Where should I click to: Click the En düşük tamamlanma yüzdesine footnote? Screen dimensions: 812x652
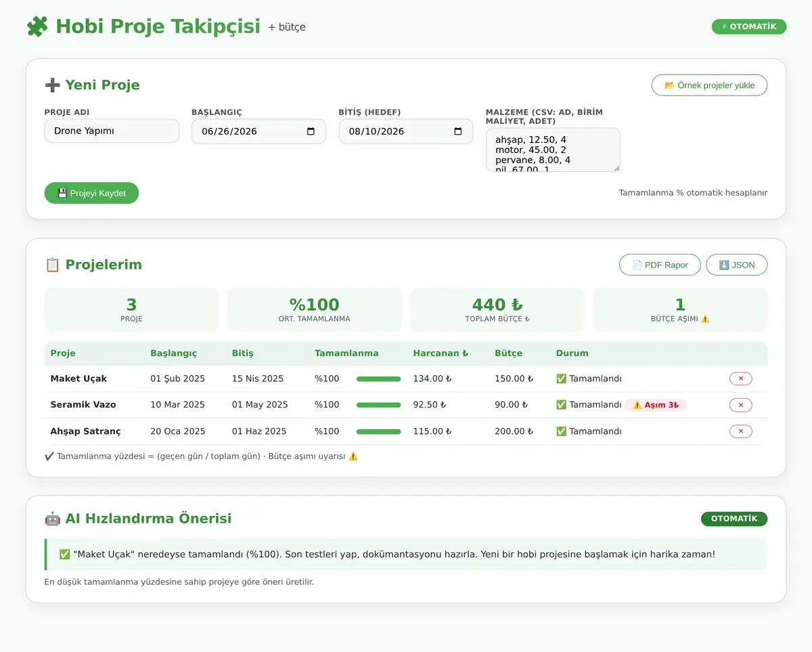(179, 582)
